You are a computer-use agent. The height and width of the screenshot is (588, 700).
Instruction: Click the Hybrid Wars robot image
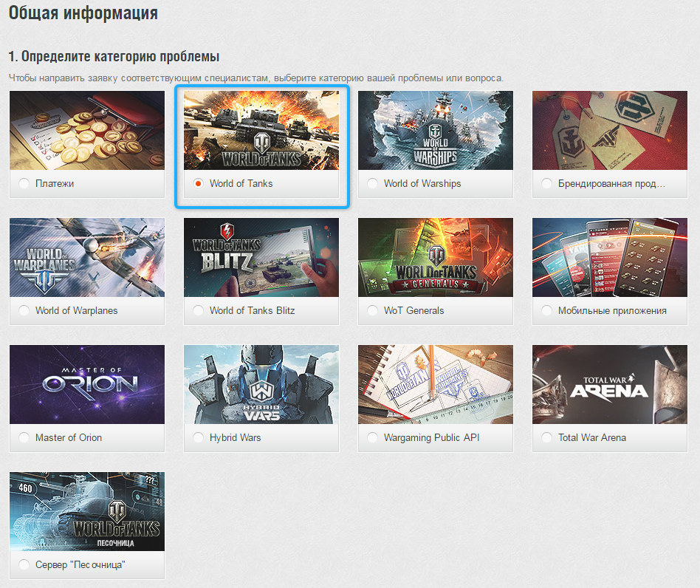pos(261,384)
